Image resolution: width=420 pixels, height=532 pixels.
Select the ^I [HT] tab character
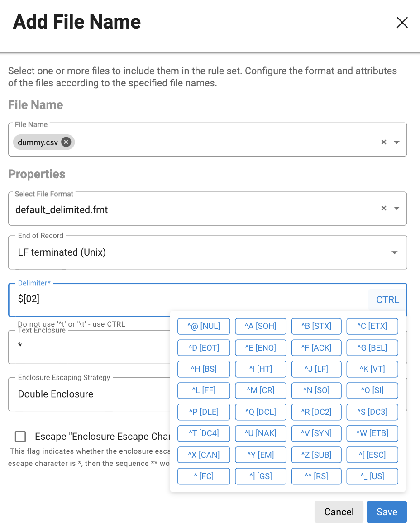[x=261, y=369]
